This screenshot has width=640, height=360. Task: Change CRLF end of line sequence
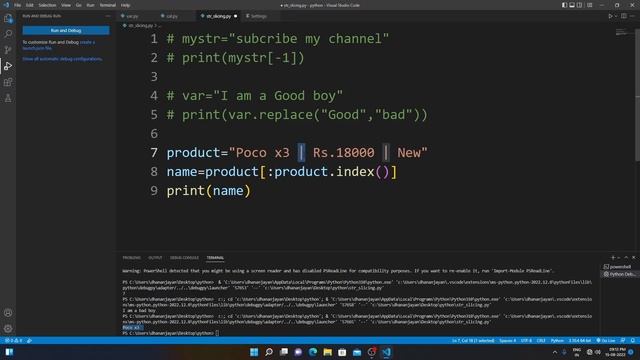pyautogui.click(x=541, y=340)
